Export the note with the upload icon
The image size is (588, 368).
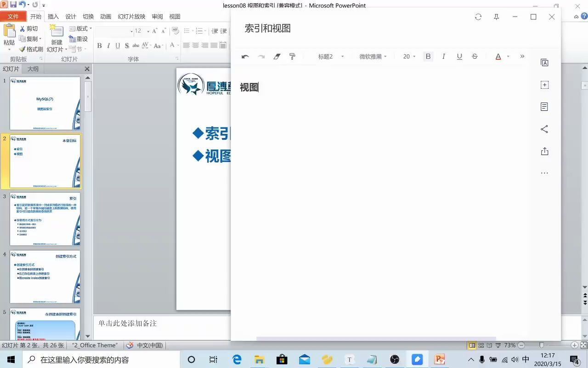pos(544,151)
